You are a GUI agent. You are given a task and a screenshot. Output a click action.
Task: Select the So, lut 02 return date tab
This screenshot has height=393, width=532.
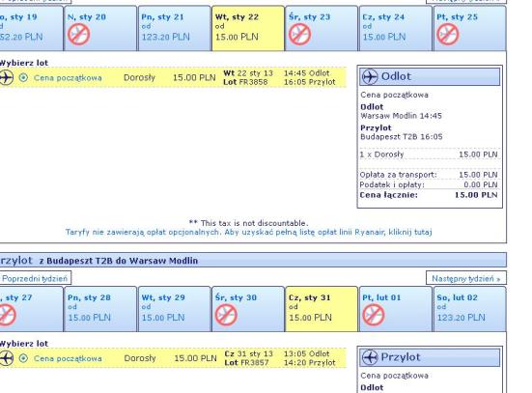tap(469, 309)
